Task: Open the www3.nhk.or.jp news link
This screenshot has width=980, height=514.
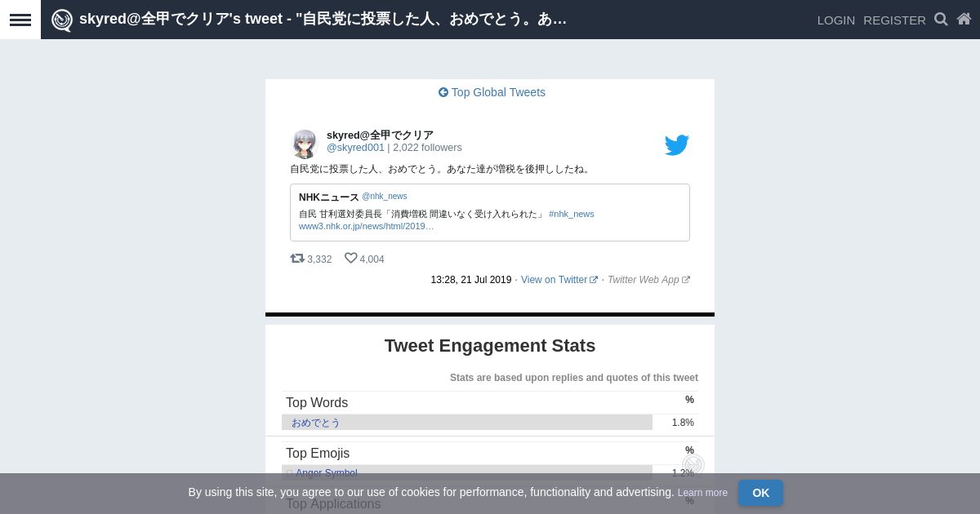Action: 367,226
